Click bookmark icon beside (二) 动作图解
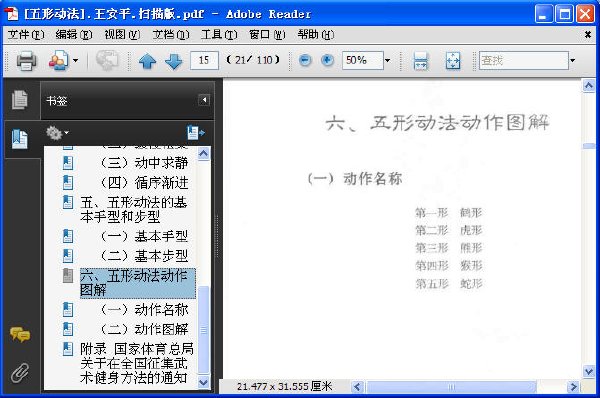The image size is (600, 398). (x=68, y=329)
